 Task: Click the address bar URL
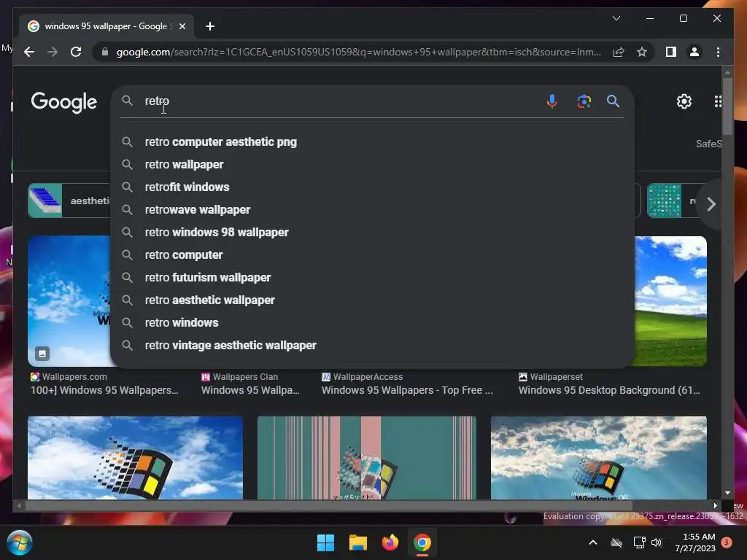pyautogui.click(x=358, y=52)
